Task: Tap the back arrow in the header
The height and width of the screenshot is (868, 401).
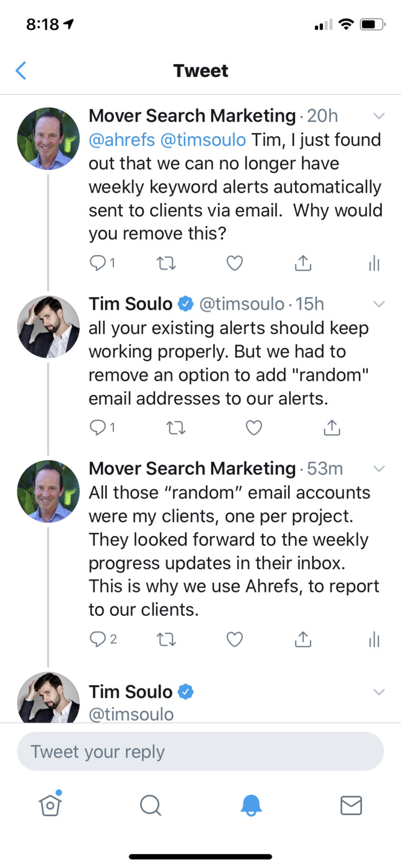Action: 21,71
